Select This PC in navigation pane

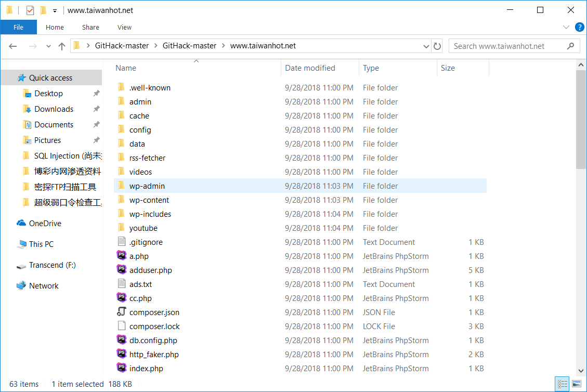pyautogui.click(x=41, y=244)
